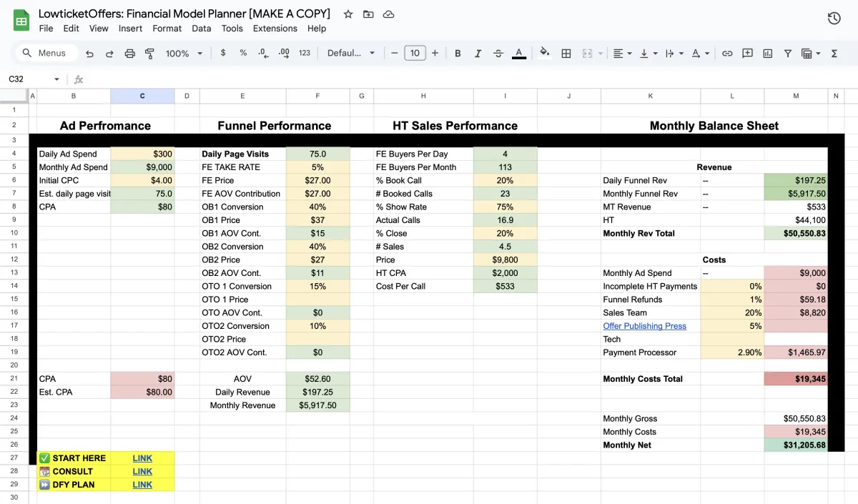The width and height of the screenshot is (858, 504).
Task: Click the START HERE link
Action: pos(142,458)
